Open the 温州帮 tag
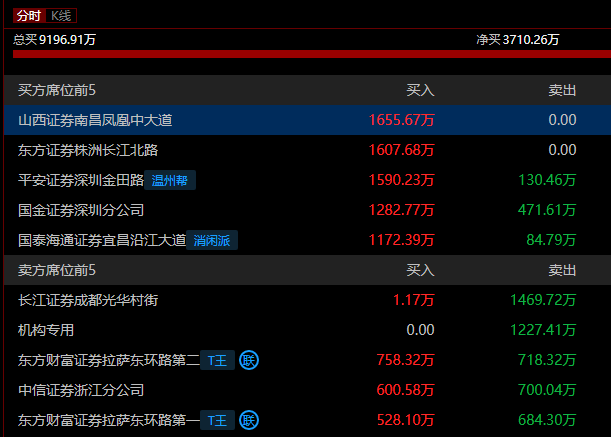 [x=170, y=180]
